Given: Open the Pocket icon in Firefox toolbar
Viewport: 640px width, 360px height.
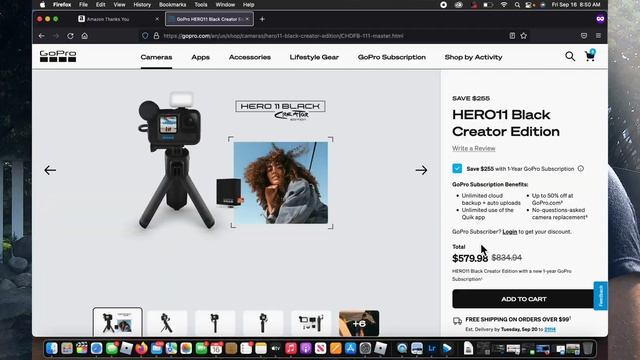Looking at the screenshot, I should (x=584, y=36).
